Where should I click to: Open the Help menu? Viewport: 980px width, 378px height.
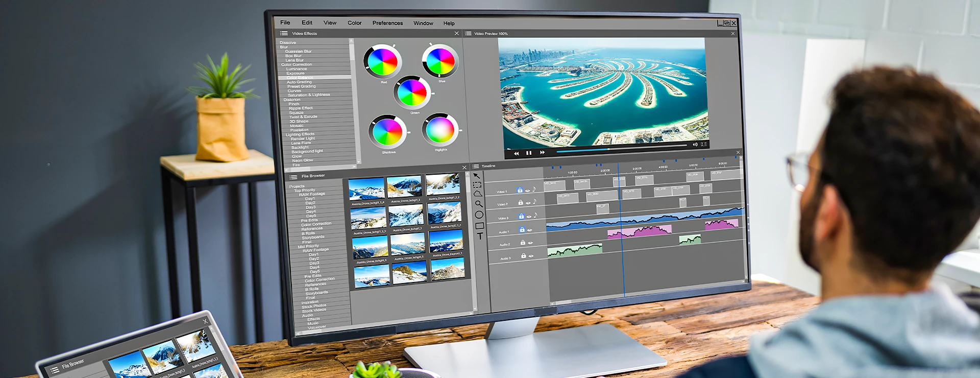tap(449, 23)
